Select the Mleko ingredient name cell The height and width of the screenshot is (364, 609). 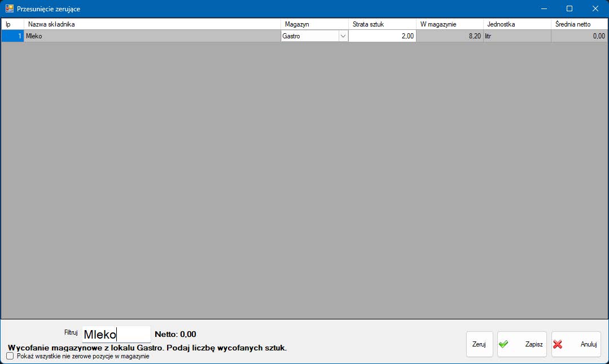(x=152, y=36)
